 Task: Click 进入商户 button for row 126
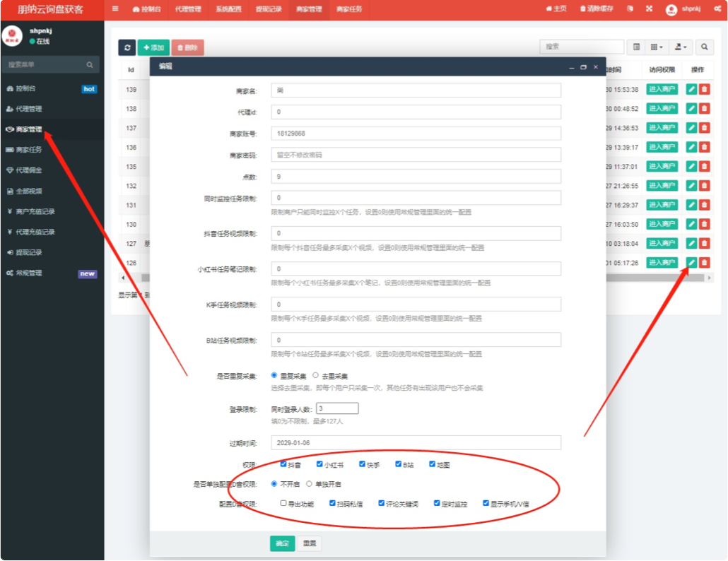click(662, 263)
